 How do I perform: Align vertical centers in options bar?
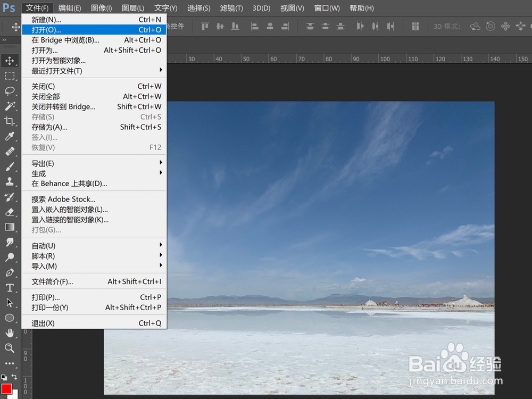coord(220,26)
